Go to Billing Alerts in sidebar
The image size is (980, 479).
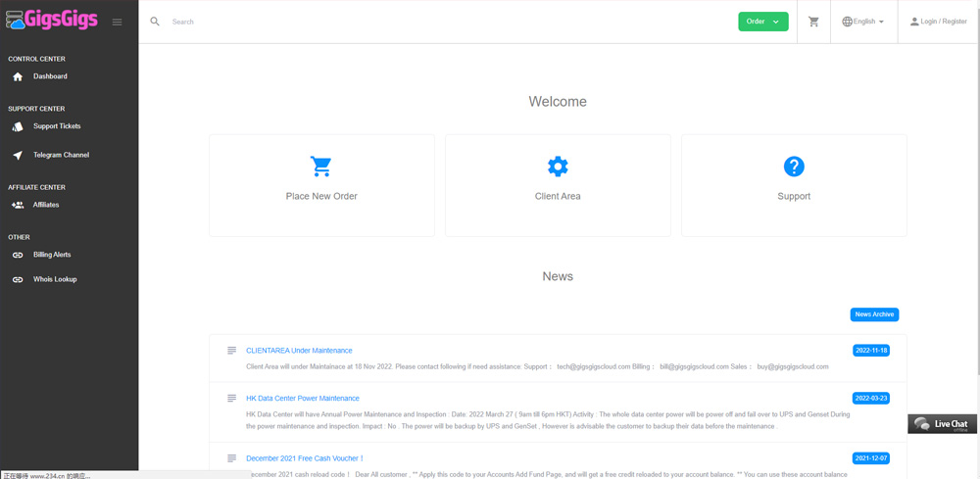pos(52,255)
